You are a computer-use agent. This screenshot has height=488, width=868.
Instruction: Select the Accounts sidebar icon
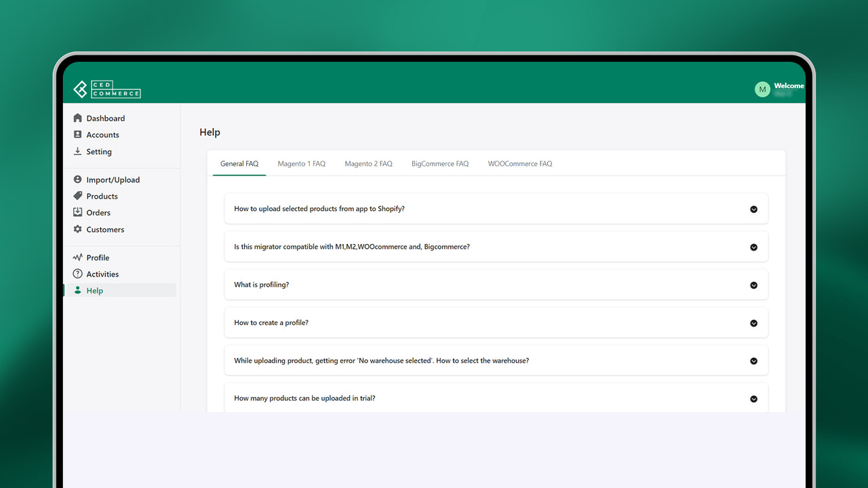pyautogui.click(x=78, y=134)
